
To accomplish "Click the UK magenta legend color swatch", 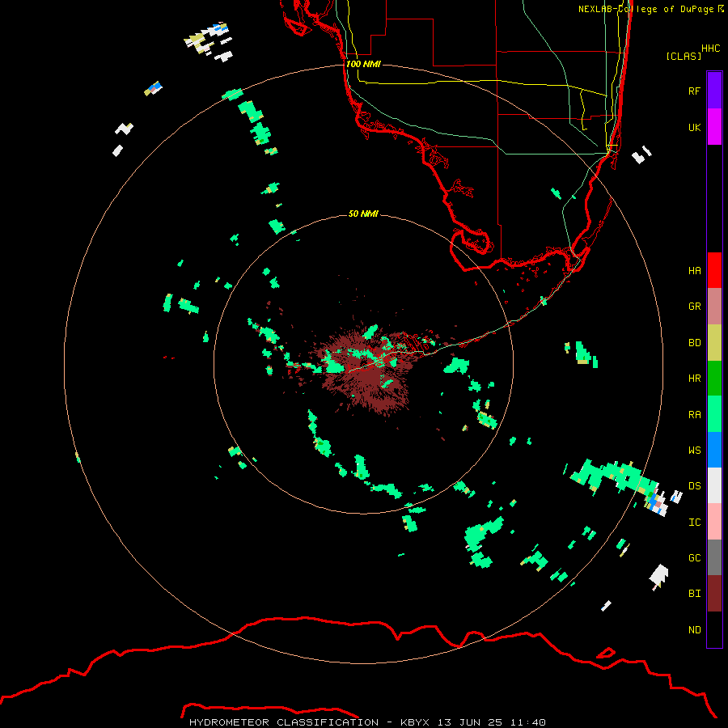I will [x=714, y=127].
